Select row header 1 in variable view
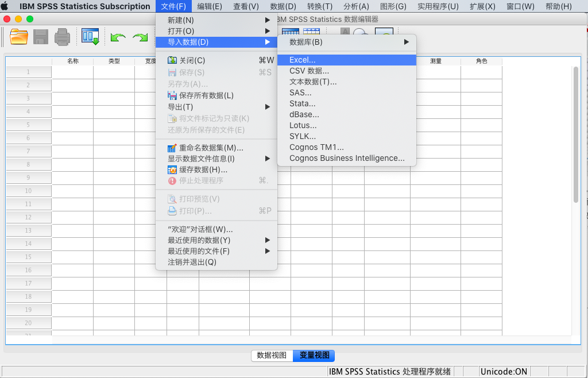 point(29,72)
